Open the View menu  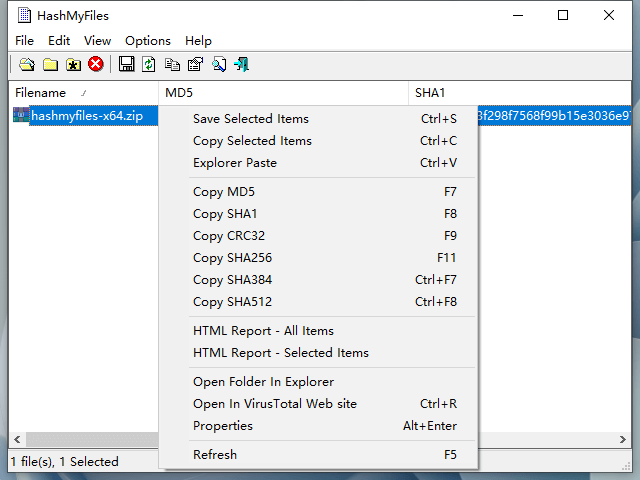pos(98,41)
